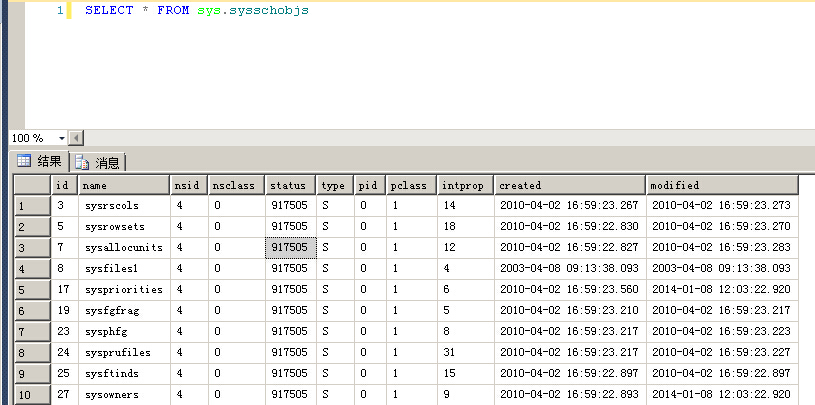Viewport: 815px width, 405px height.
Task: Click the sysfgfrag name cell
Action: pos(124,310)
